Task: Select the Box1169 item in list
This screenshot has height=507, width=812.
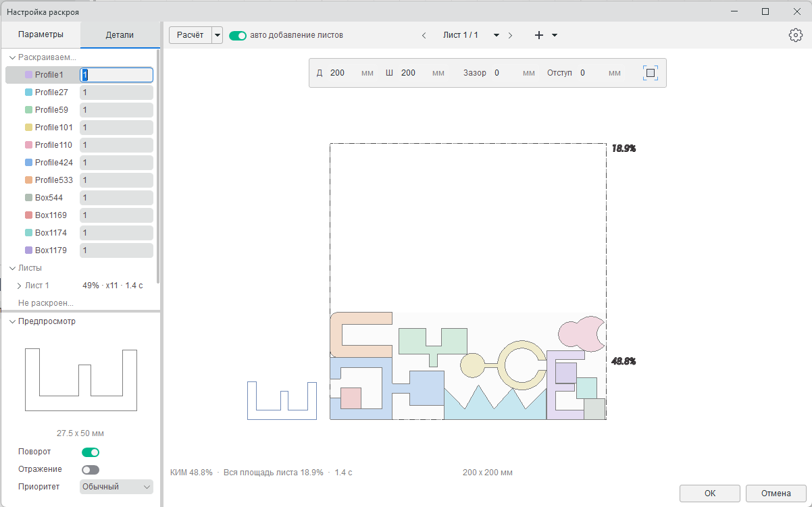Action: point(51,215)
